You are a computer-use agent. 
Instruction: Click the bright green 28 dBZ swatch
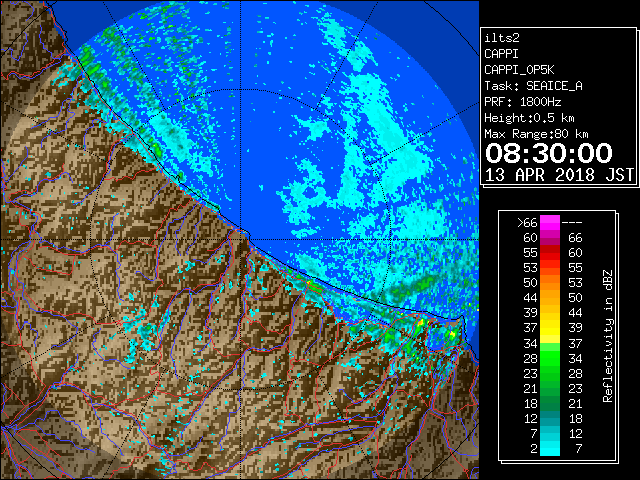[550, 358]
